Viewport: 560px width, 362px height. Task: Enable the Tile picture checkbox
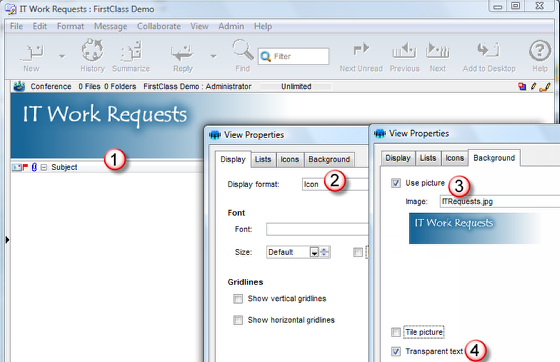[x=396, y=332]
